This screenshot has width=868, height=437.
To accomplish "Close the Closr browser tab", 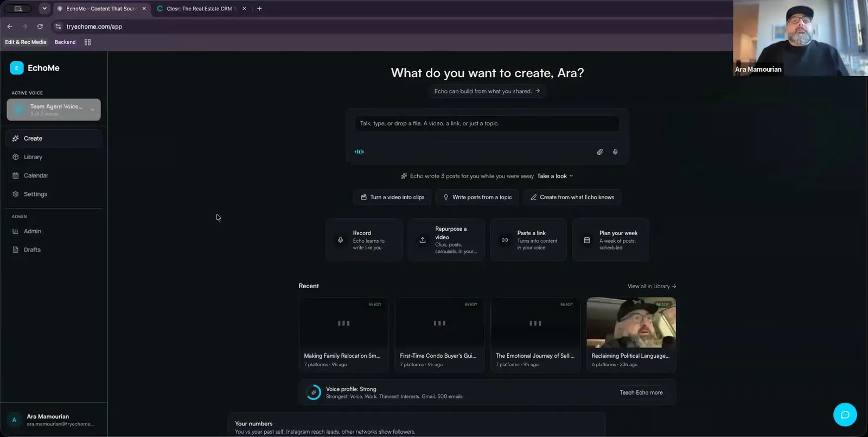I will click(244, 9).
